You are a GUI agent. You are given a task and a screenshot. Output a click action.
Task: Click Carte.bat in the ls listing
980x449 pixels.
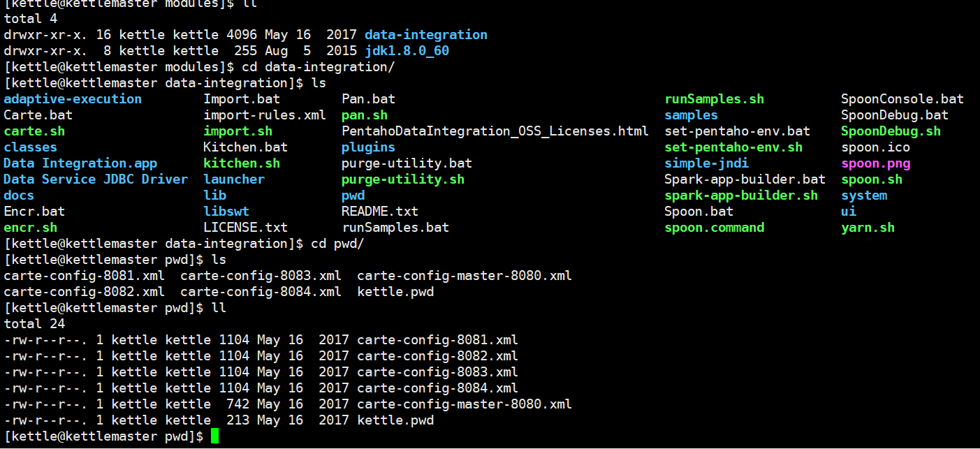[x=38, y=115]
